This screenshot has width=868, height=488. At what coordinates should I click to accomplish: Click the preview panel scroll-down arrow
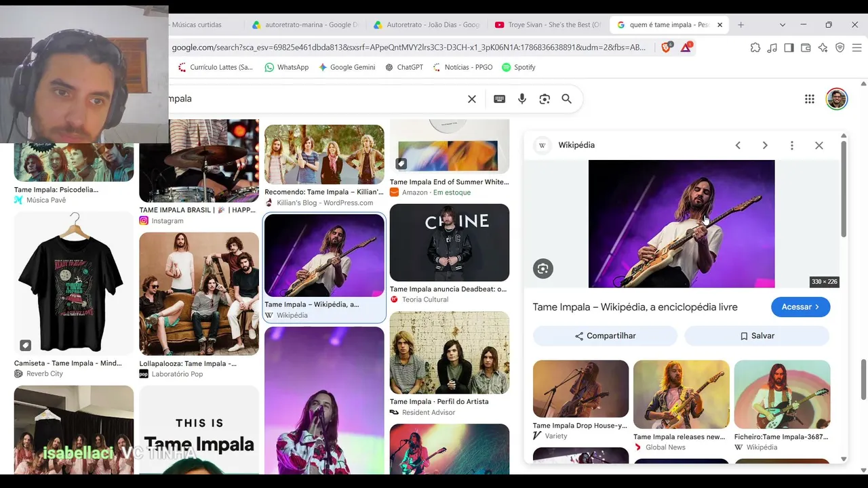844,459
